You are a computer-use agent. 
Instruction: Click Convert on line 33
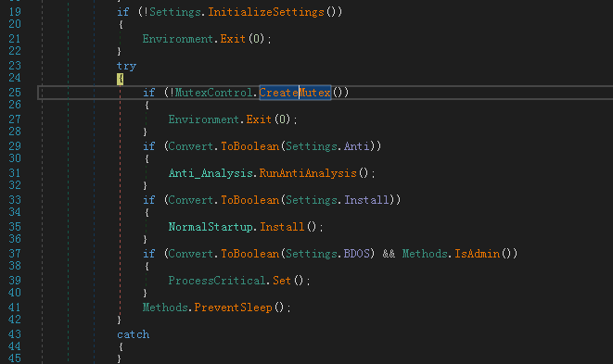(x=191, y=200)
